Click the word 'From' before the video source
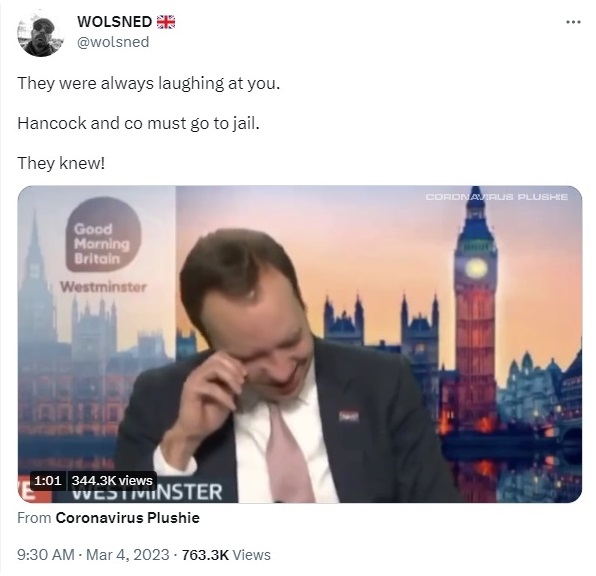The image size is (596, 576). tap(34, 518)
